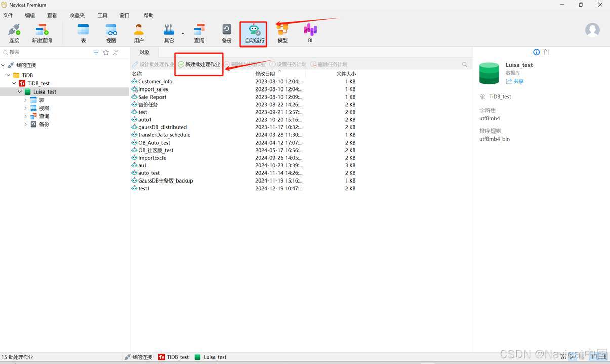Open the 查看 menu
This screenshot has width=610, height=364.
52,16
